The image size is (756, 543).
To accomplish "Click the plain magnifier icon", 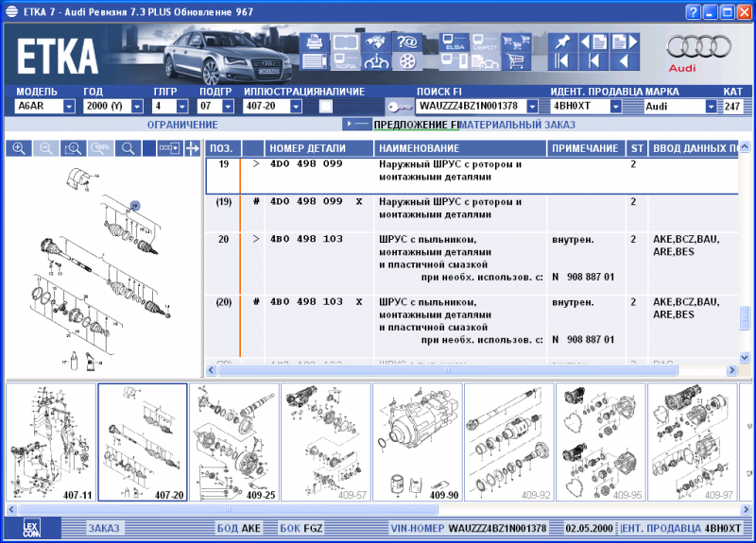I will click(x=129, y=148).
